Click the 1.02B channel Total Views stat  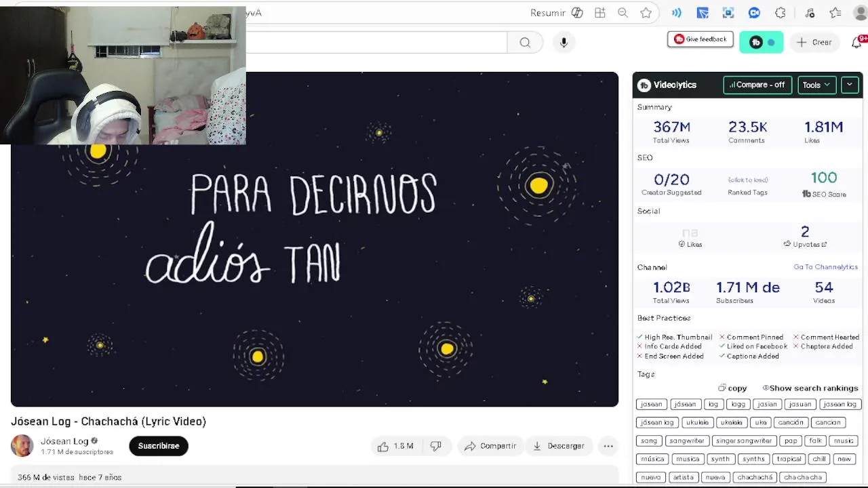671,292
